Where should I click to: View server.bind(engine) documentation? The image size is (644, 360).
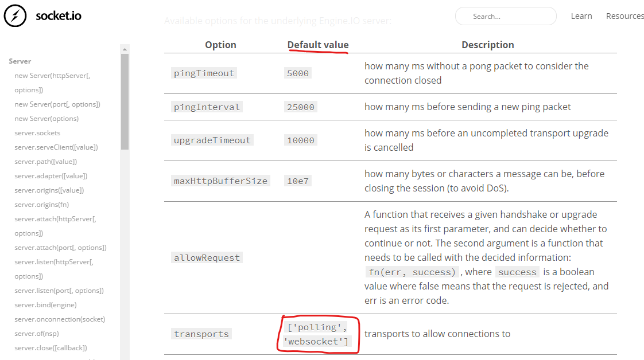44,304
